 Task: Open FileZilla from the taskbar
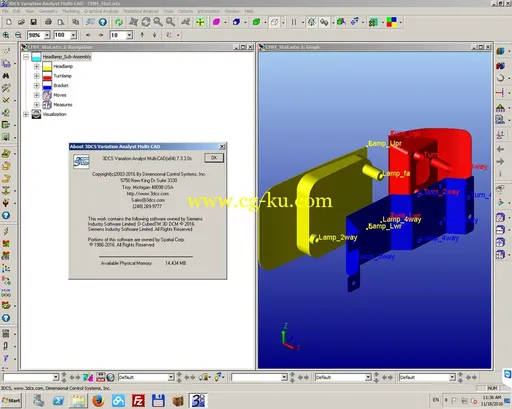point(138,400)
